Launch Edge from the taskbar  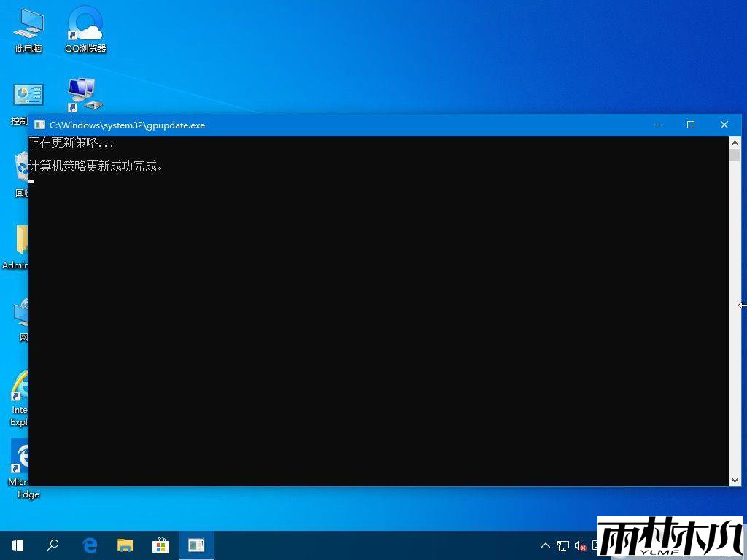[90, 545]
